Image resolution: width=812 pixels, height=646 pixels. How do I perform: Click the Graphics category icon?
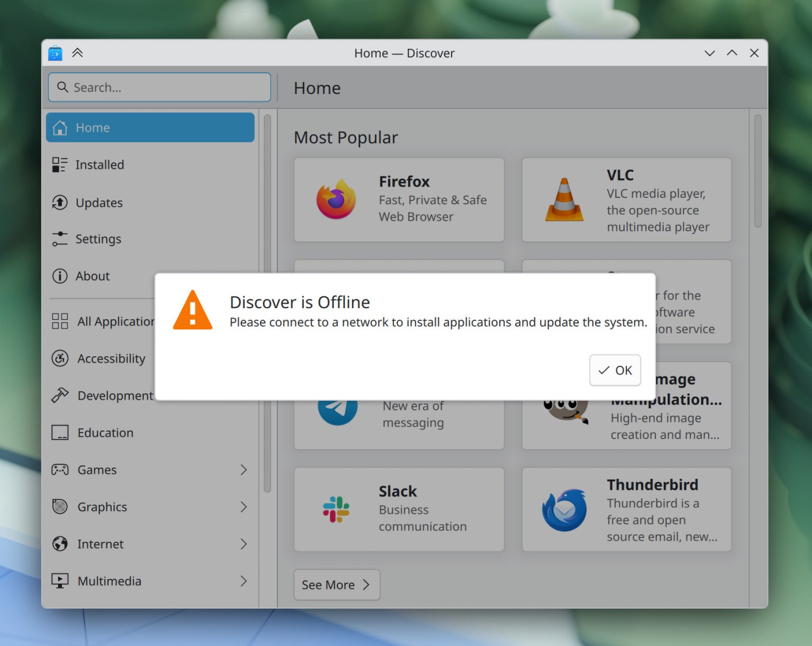click(60, 507)
